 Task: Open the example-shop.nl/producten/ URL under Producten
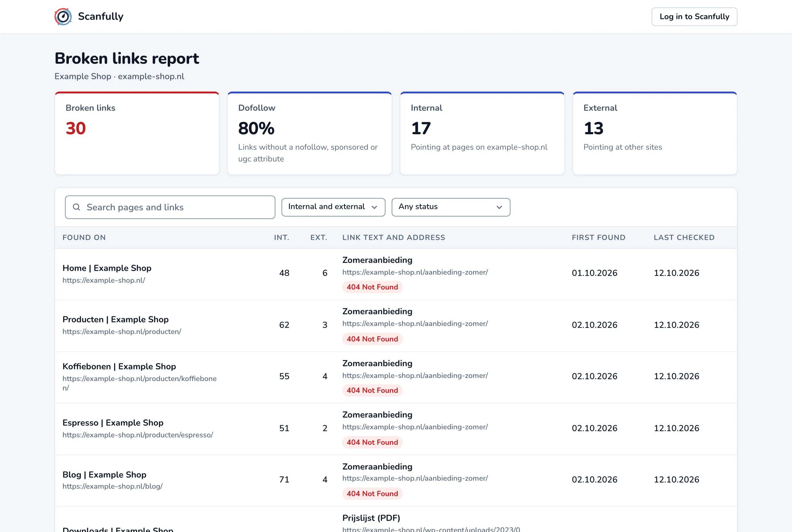122,332
